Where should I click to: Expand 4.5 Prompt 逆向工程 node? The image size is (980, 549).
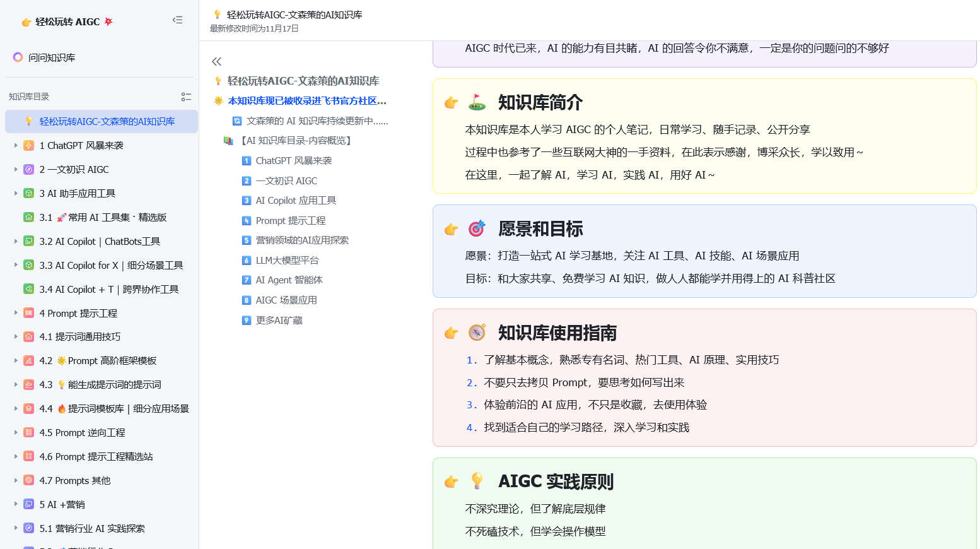coord(16,432)
